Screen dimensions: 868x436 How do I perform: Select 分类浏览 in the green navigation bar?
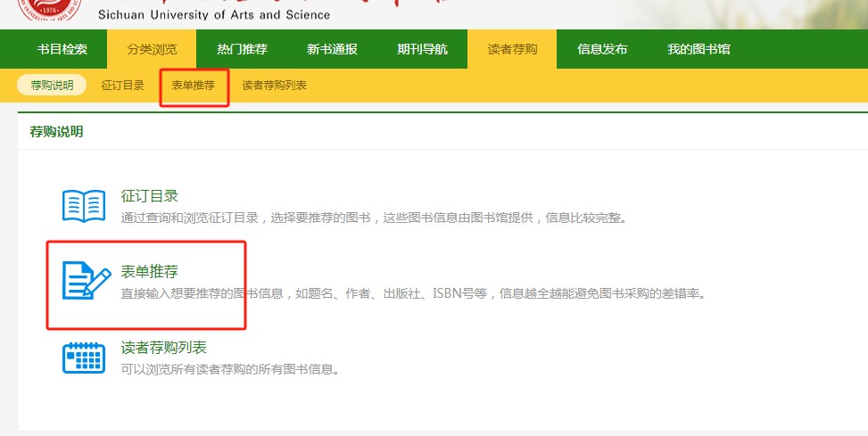(x=153, y=49)
